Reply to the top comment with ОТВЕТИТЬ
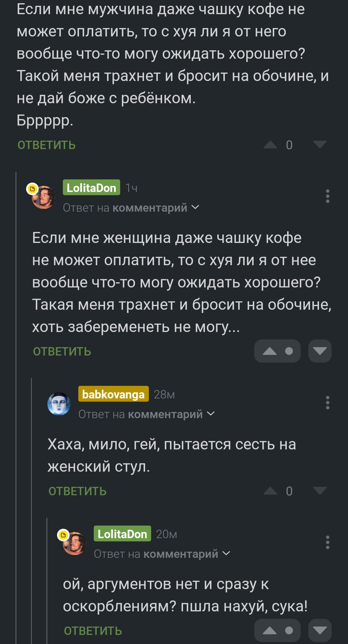Image resolution: width=348 pixels, height=644 pixels. pos(47,145)
